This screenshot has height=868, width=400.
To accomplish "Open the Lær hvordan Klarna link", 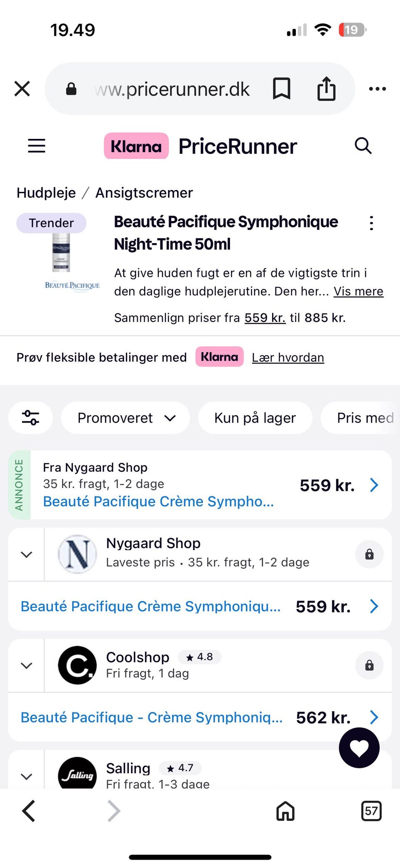I will (x=288, y=357).
